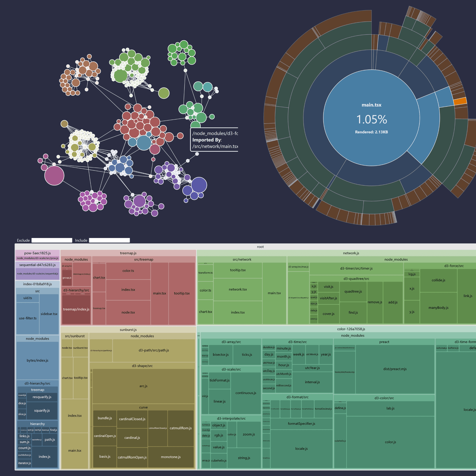Click the iterator.js cell
Screen dimensions: 476x476
tap(24, 463)
